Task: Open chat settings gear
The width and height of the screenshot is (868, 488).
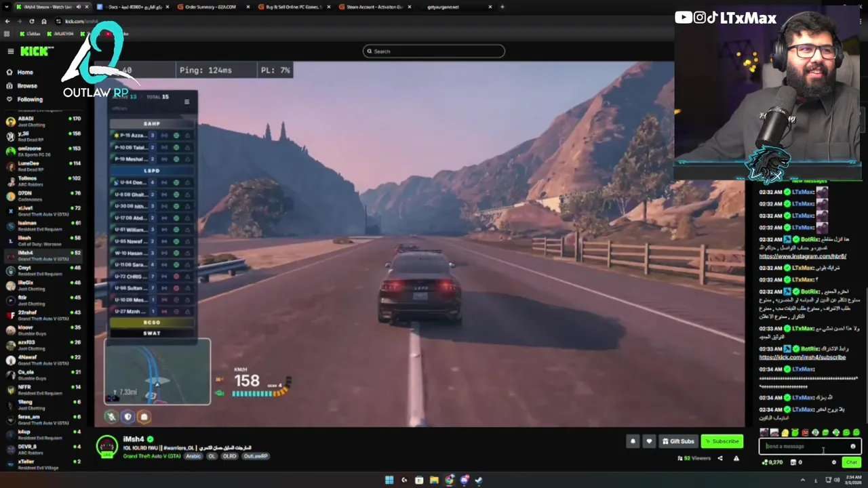Action: tap(834, 462)
